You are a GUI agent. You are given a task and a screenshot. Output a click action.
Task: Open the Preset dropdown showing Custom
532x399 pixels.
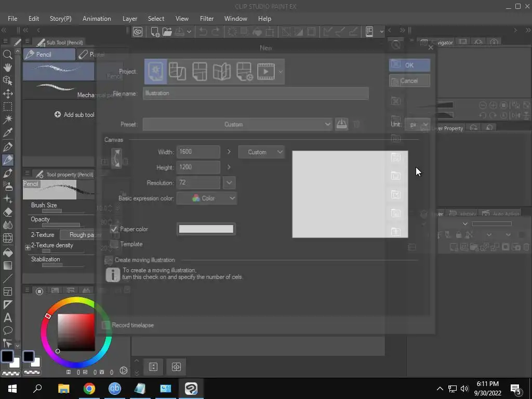[x=237, y=124]
